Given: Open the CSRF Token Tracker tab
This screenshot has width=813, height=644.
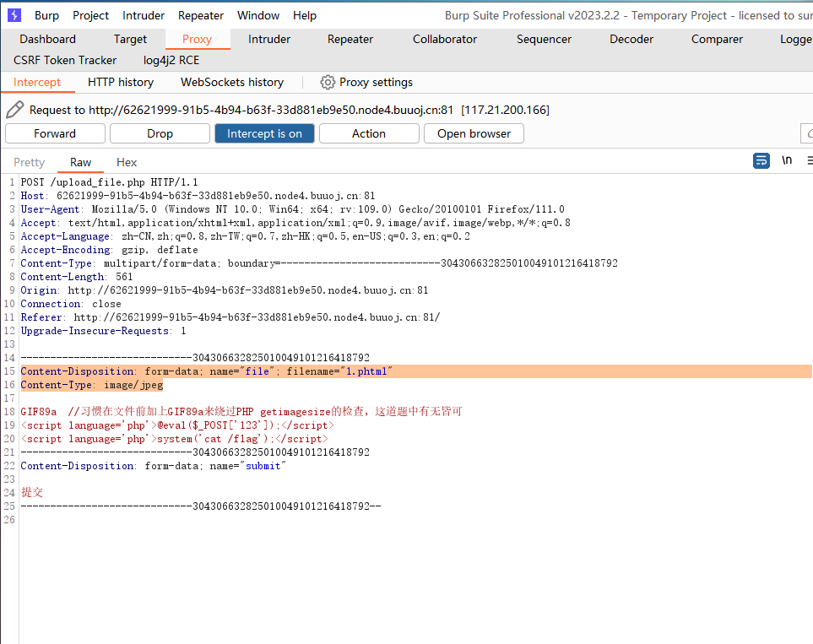Looking at the screenshot, I should click(65, 60).
